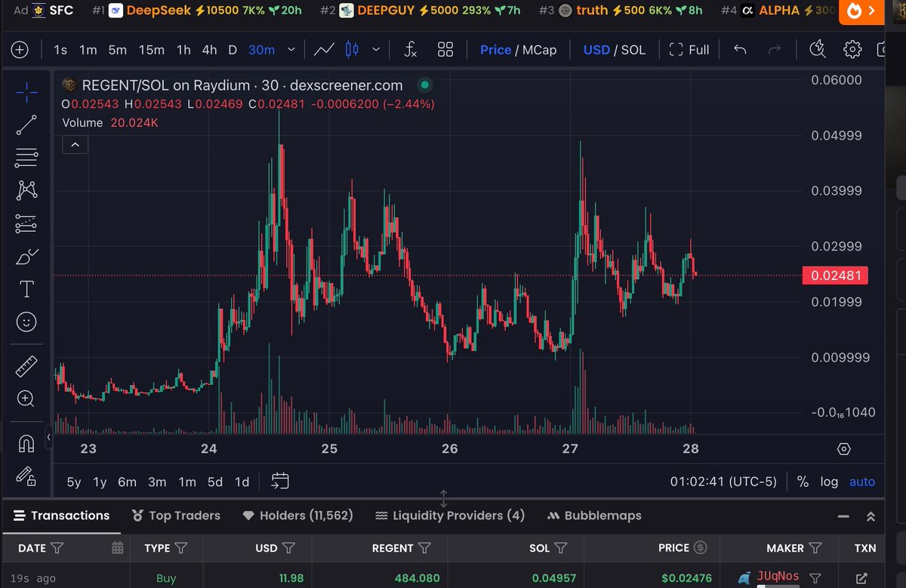The width and height of the screenshot is (906, 588).
Task: Toggle auto scale mode
Action: coord(862,482)
